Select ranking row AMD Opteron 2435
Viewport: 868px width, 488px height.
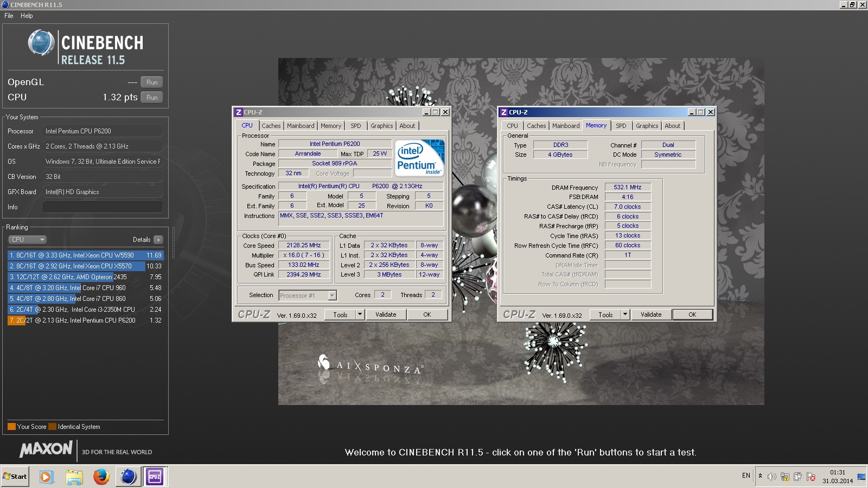click(85, 277)
